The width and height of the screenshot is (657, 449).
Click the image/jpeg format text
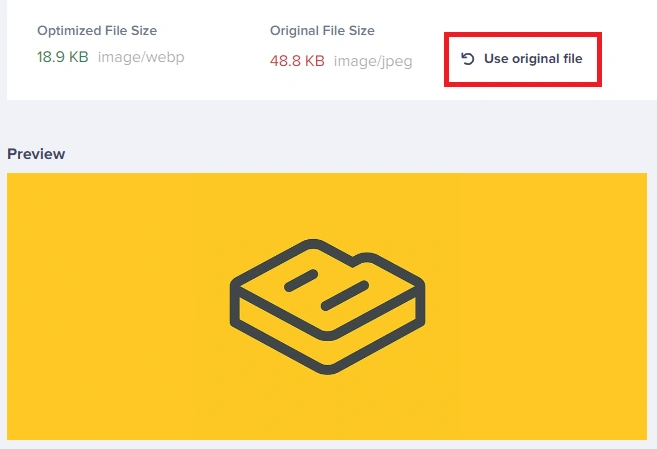tap(373, 61)
